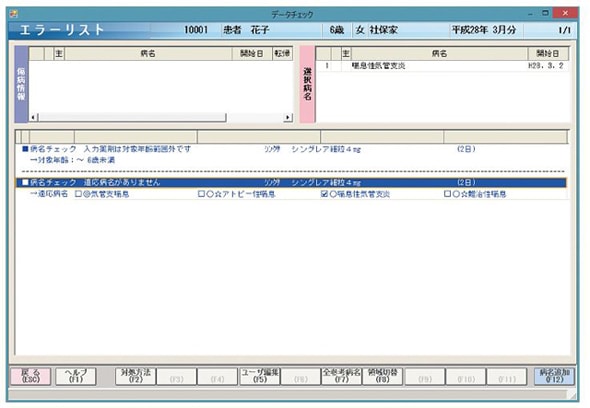Click the 病名追加 (F12) button
Viewport: 590px width, 408px height.
(x=554, y=376)
